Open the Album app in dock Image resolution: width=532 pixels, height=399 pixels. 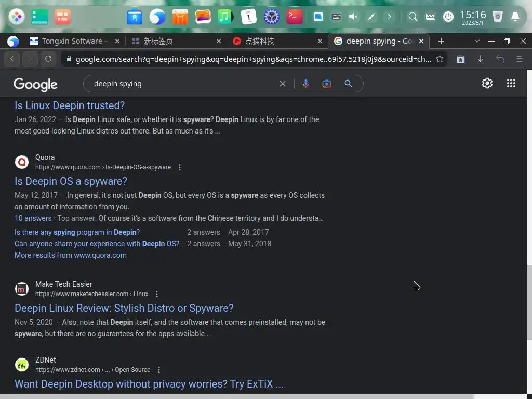[x=203, y=17]
